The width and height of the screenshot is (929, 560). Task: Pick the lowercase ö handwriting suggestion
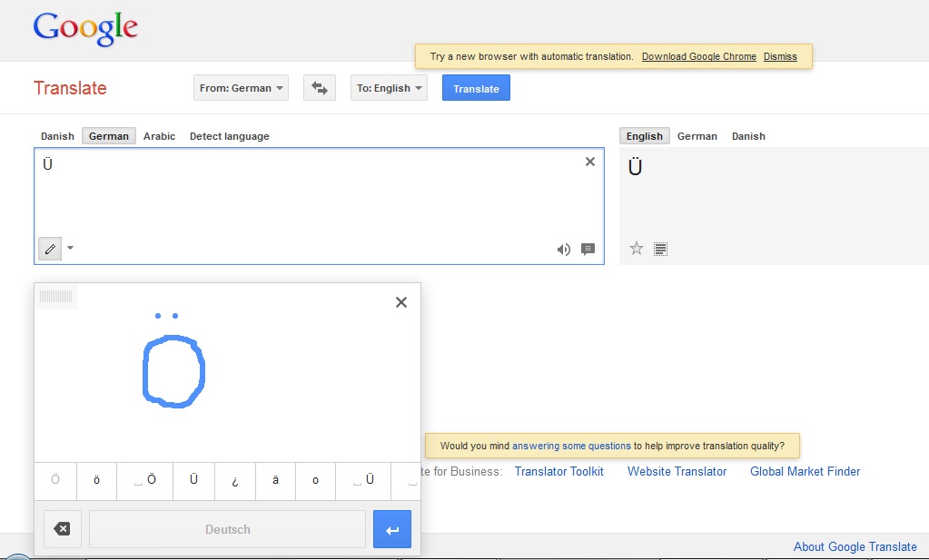click(x=96, y=480)
